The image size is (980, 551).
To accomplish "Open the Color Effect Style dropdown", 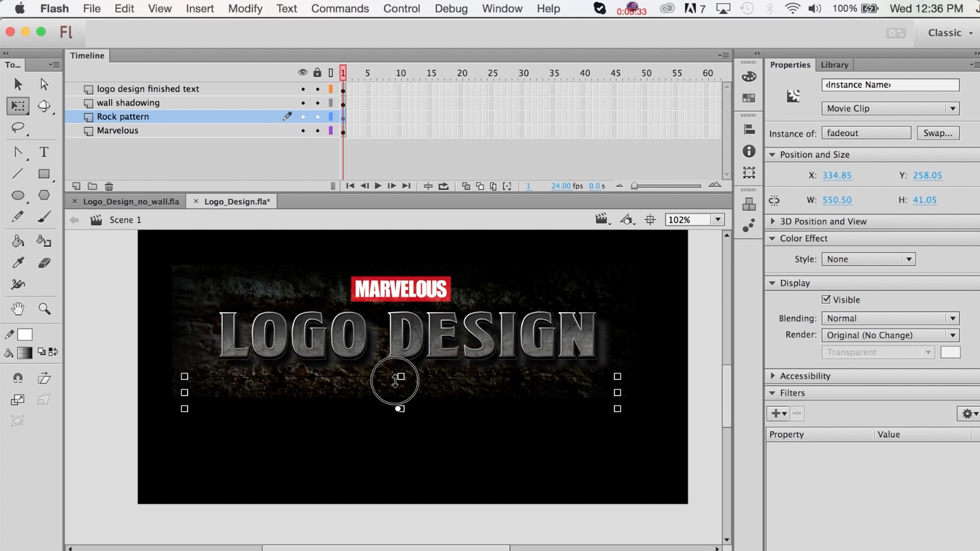I will [x=868, y=259].
